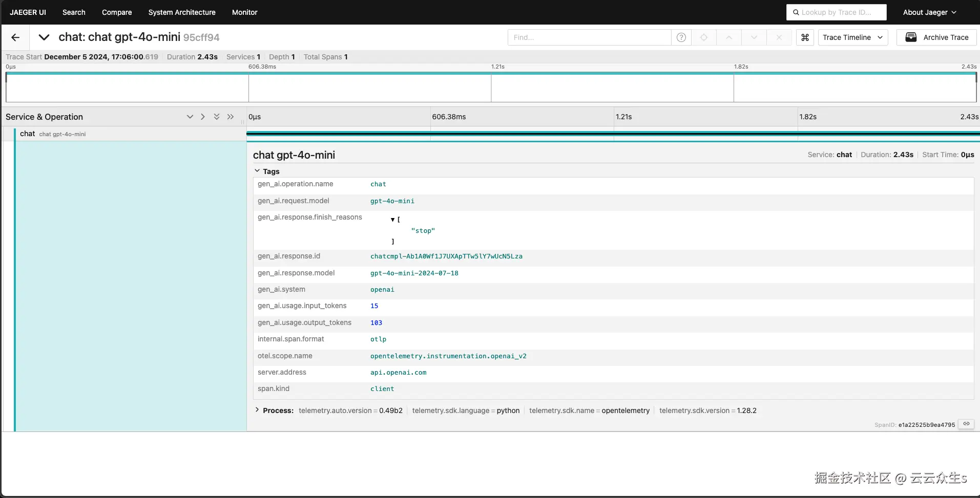Collapse the Tags section
Screen dimensions: 980x498
pyautogui.click(x=267, y=171)
